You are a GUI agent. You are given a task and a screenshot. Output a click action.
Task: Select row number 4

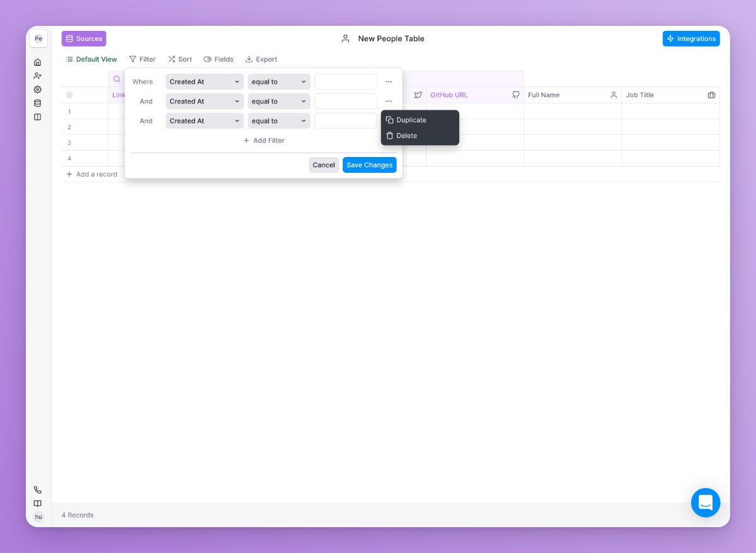pyautogui.click(x=69, y=159)
